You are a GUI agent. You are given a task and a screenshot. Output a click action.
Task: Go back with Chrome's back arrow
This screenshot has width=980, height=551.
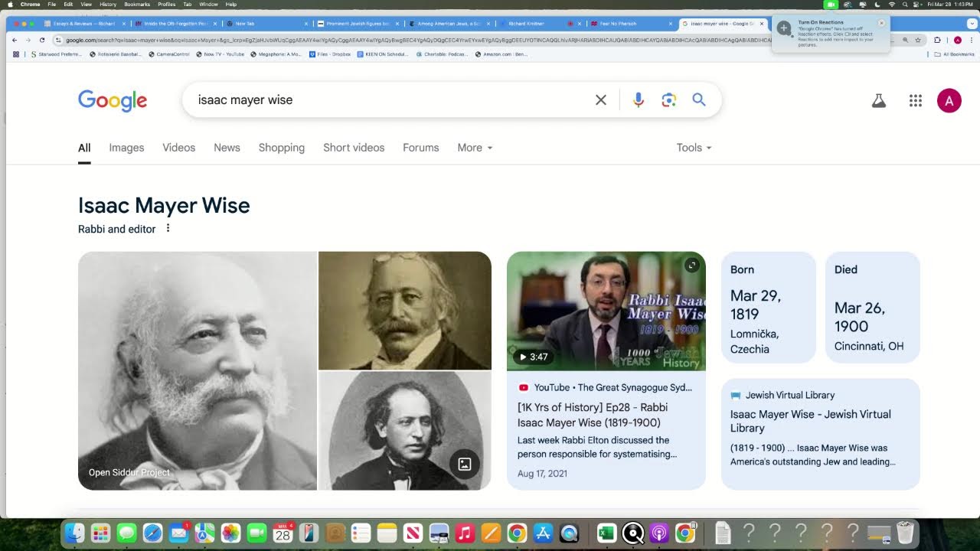tap(15, 40)
